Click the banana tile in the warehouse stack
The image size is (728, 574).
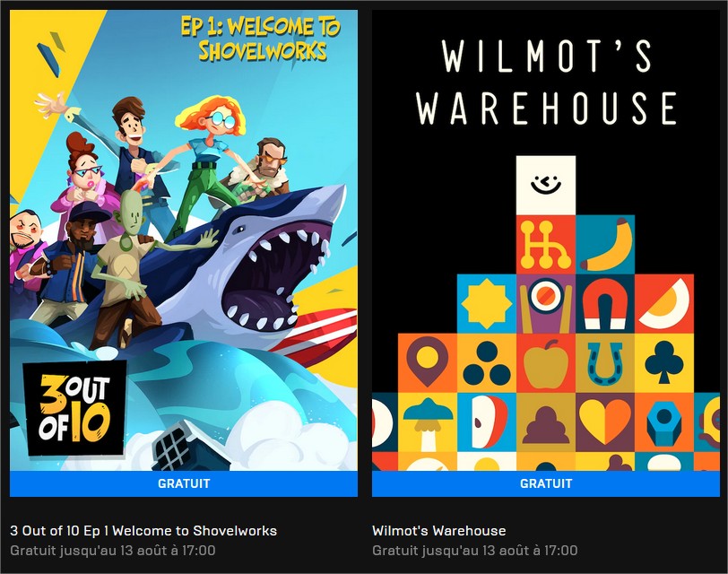click(605, 244)
